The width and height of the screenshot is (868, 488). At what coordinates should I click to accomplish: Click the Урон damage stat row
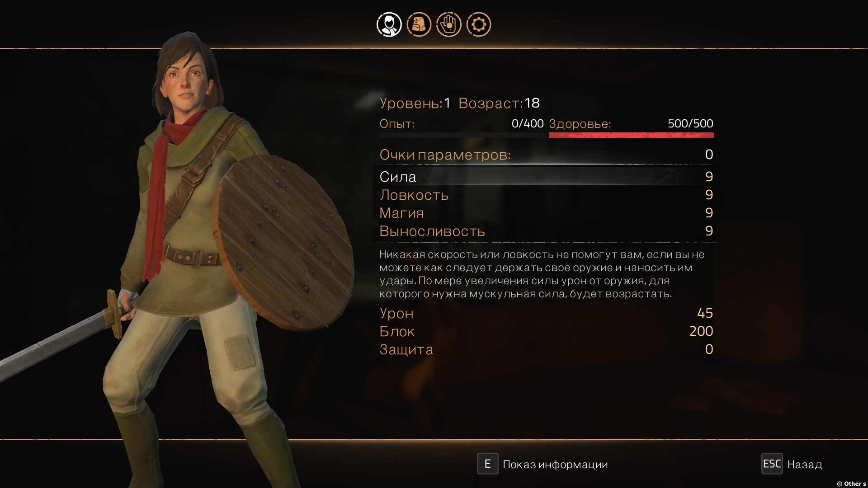[546, 313]
